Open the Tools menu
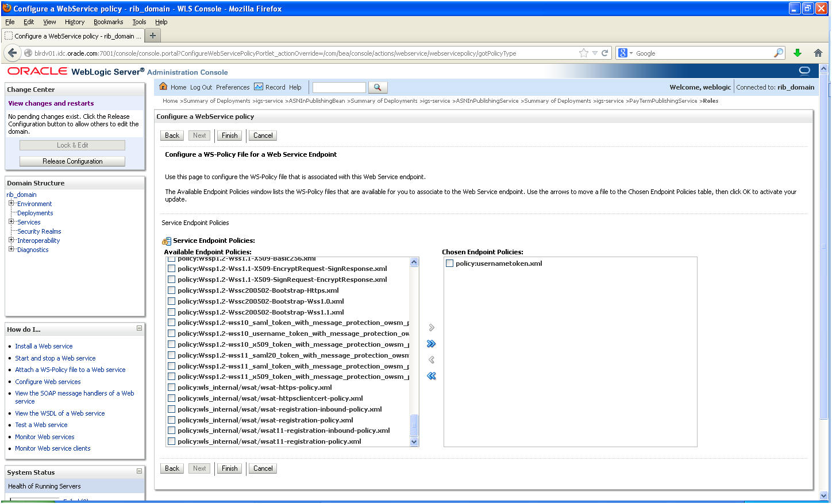 pos(139,22)
